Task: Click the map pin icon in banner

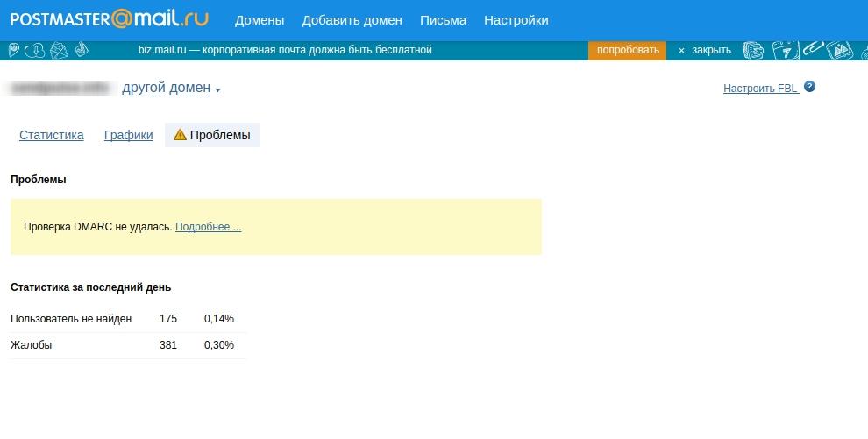Action: tap(14, 50)
